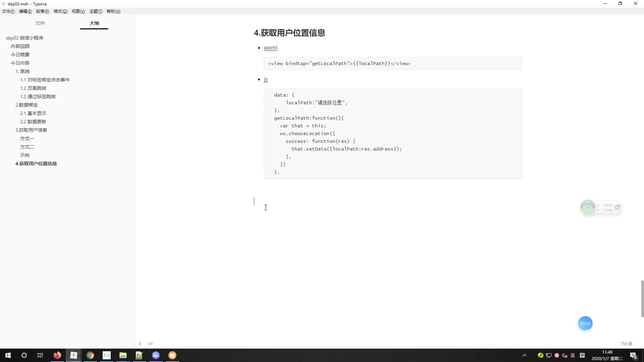Jump to outline entry 今日内容
This screenshot has width=644, height=362.
point(20,63)
